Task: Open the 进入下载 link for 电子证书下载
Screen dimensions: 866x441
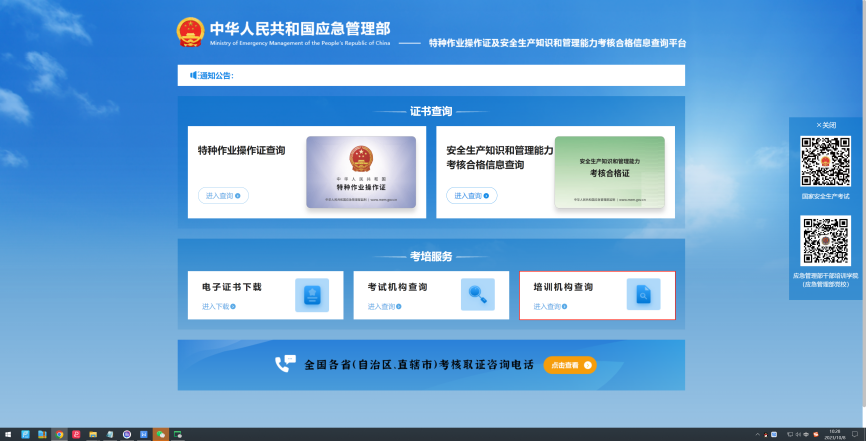Action: [218, 306]
